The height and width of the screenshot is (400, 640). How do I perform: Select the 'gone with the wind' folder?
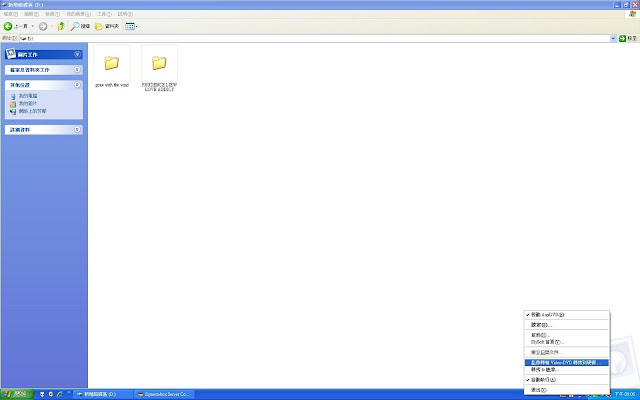coord(111,63)
